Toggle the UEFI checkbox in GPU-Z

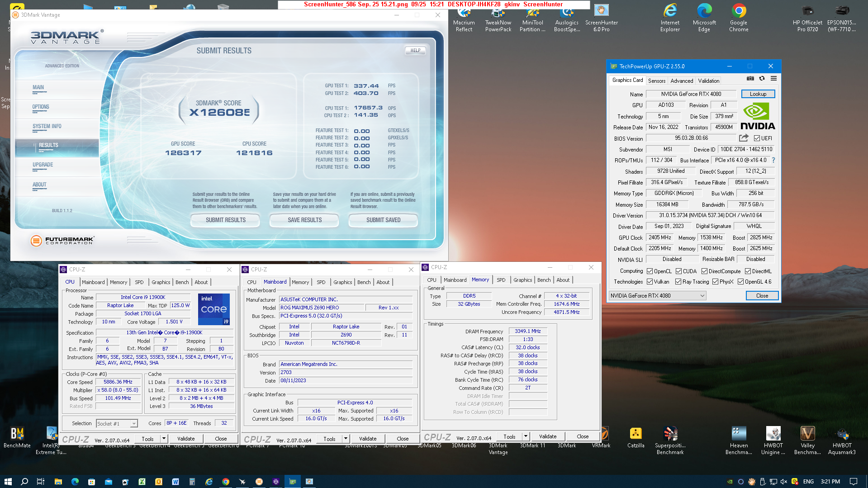757,138
